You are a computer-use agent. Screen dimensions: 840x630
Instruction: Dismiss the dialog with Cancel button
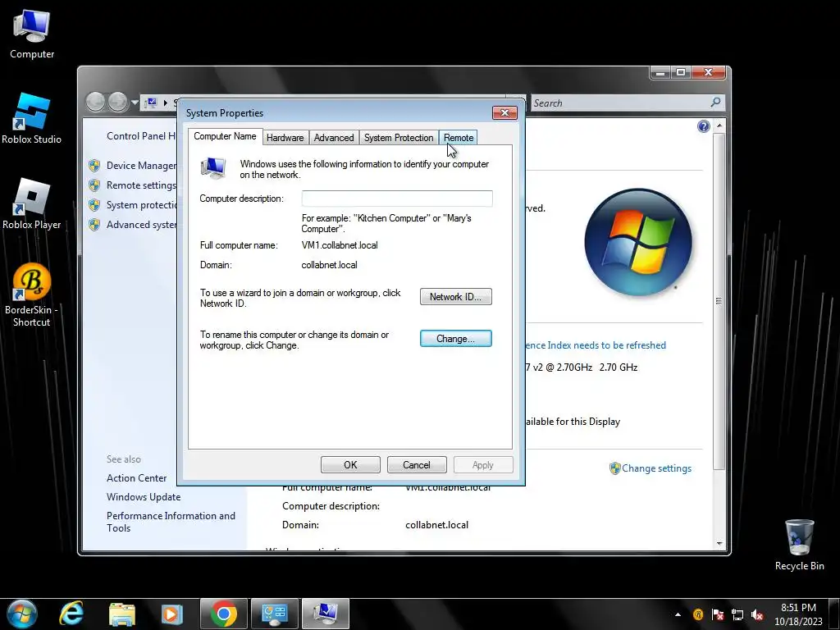(x=417, y=465)
